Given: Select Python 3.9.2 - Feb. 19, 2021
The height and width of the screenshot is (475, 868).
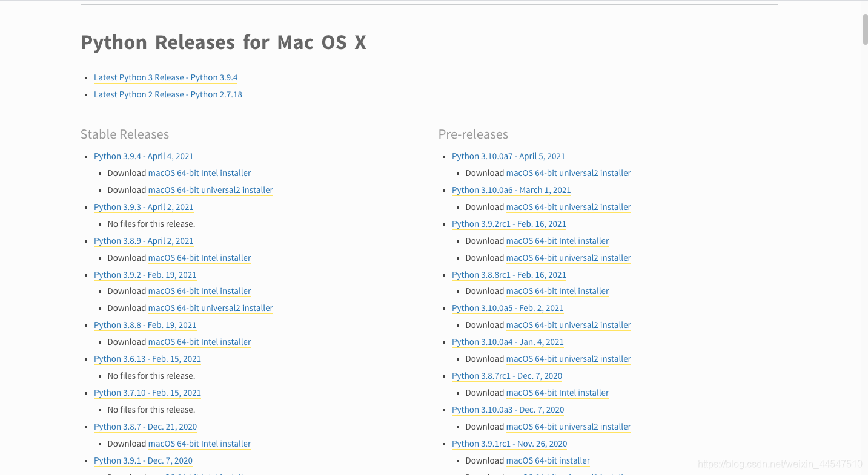Looking at the screenshot, I should coord(145,275).
